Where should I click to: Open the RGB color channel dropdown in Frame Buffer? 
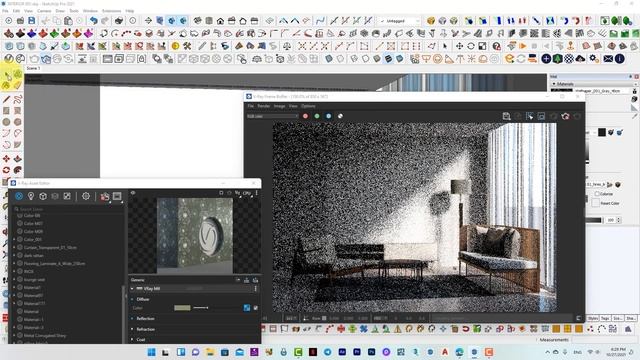pyautogui.click(x=272, y=116)
